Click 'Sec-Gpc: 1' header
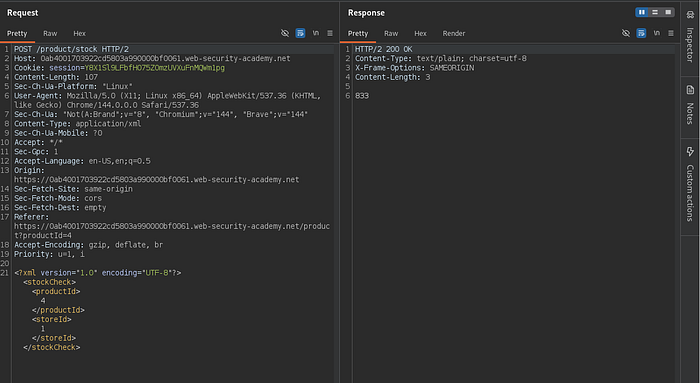700x383 pixels. click(x=36, y=152)
